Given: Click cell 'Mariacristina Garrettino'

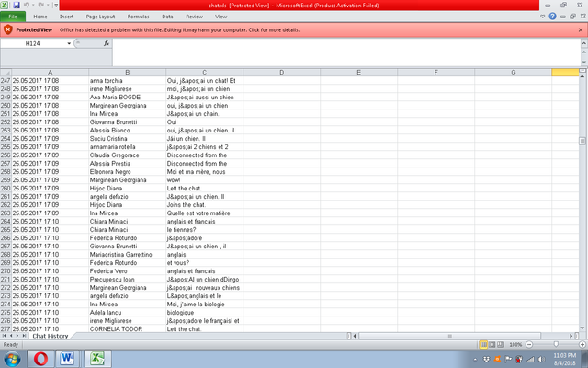Looking at the screenshot, I should [x=127, y=254].
